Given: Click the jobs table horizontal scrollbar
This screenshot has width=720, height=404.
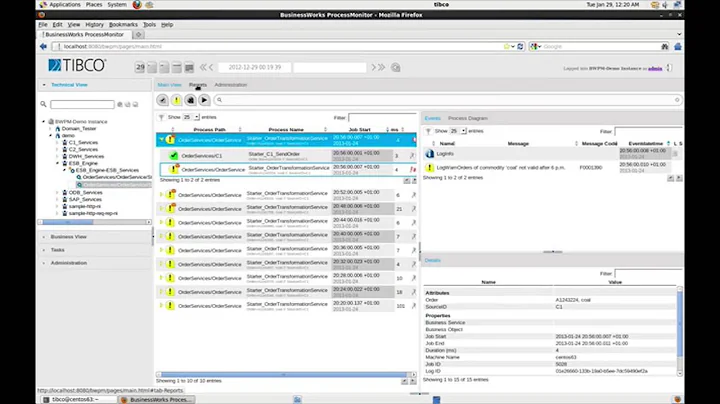Looking at the screenshot, I should (286, 375).
